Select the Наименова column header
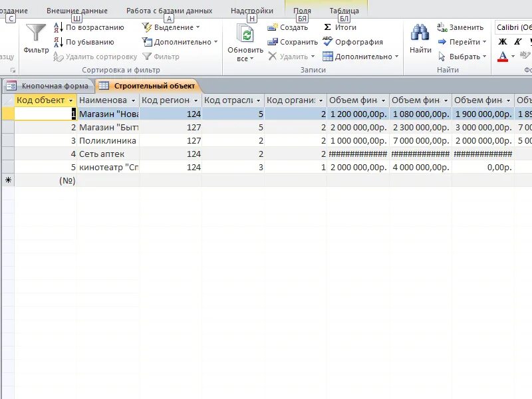Viewport: 532px width, 399px height. tap(103, 100)
